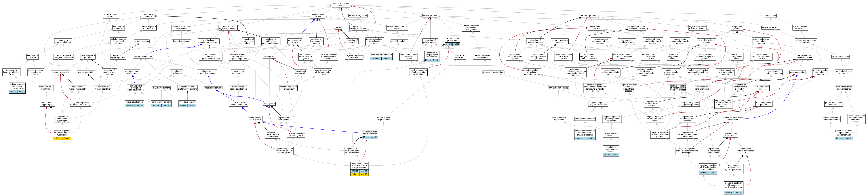
Task: Select 'hepaticobiliary system development' node
Action: tap(187, 88)
